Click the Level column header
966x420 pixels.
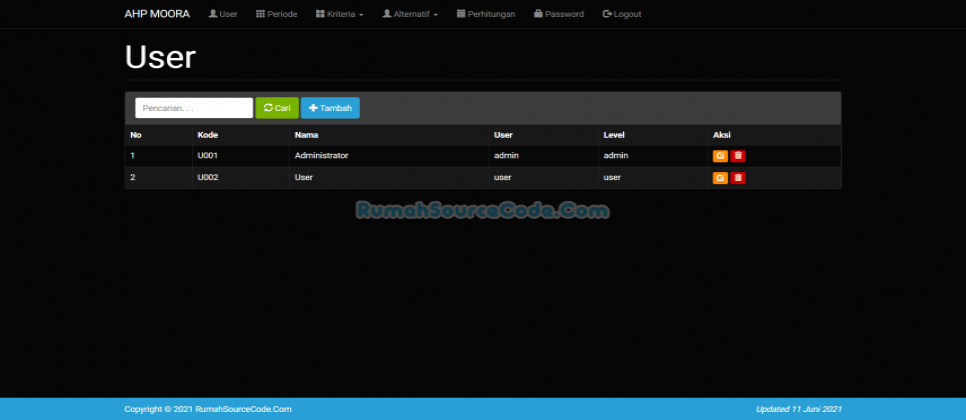coord(614,135)
